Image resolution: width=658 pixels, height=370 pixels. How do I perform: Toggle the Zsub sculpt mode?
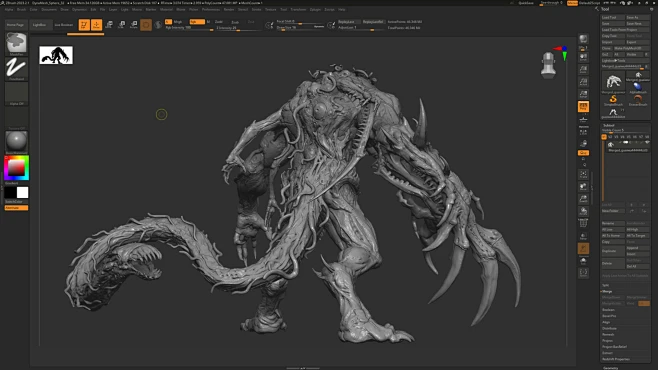pyautogui.click(x=235, y=22)
